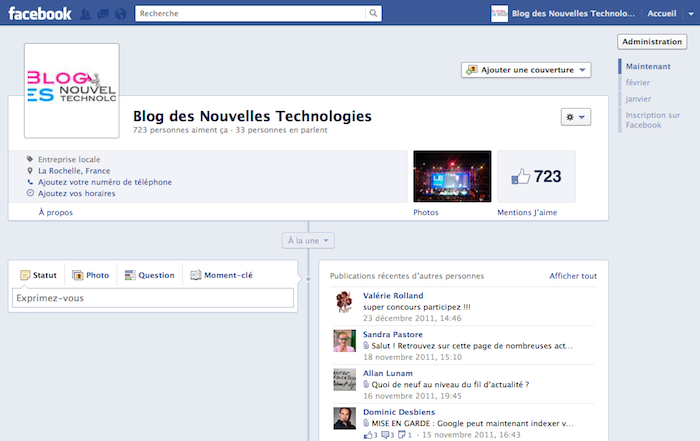The width and height of the screenshot is (700, 441).
Task: Click '723 personnes aiment ça' text
Action: (180, 130)
